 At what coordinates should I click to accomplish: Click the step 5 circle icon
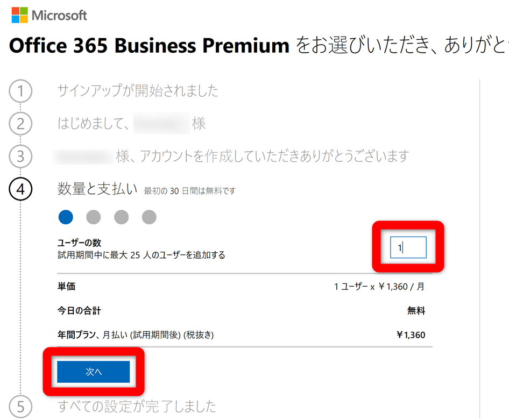[20, 405]
